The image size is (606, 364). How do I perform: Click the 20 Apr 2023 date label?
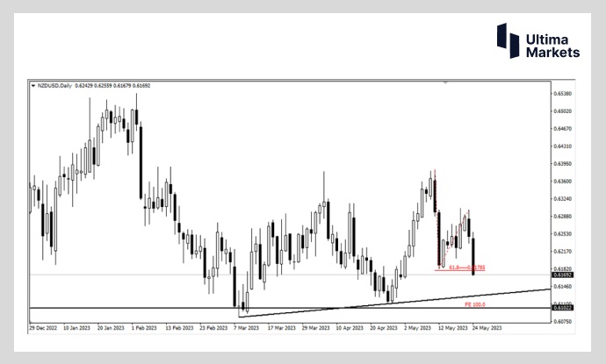(384, 328)
